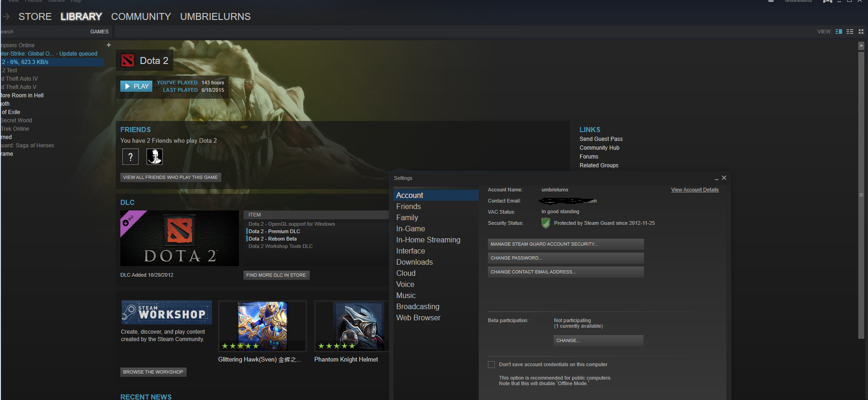Image resolution: width=868 pixels, height=400 pixels.
Task: Open Interface settings category
Action: (x=436, y=251)
